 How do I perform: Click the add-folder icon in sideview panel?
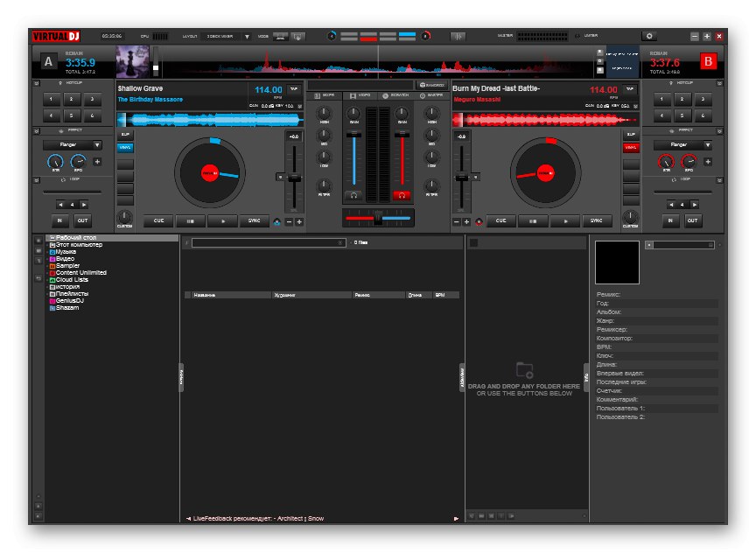click(x=524, y=370)
